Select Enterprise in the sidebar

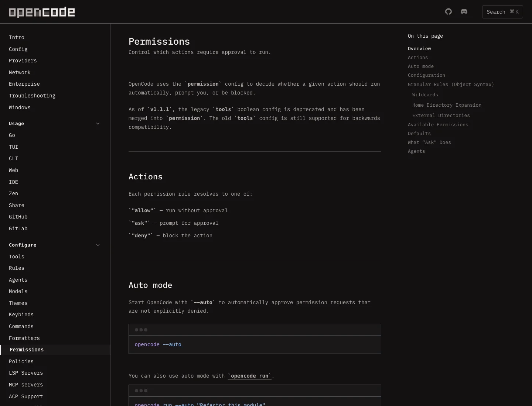click(x=24, y=84)
